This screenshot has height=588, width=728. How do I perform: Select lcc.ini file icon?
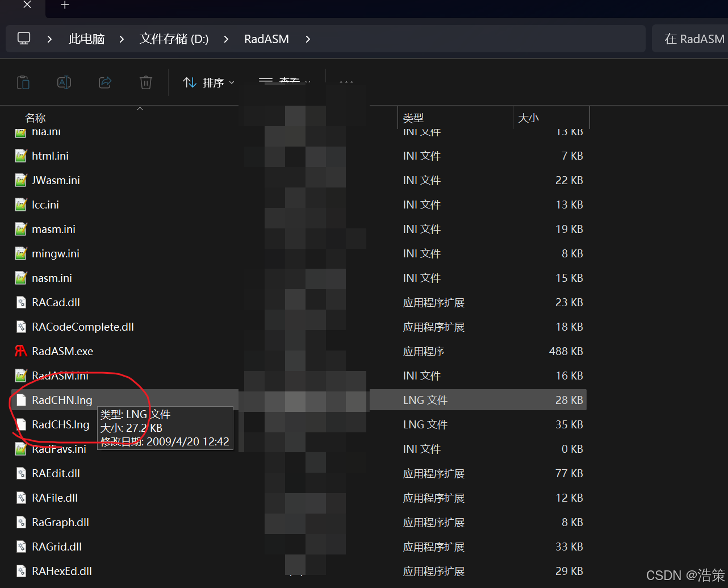tap(21, 205)
